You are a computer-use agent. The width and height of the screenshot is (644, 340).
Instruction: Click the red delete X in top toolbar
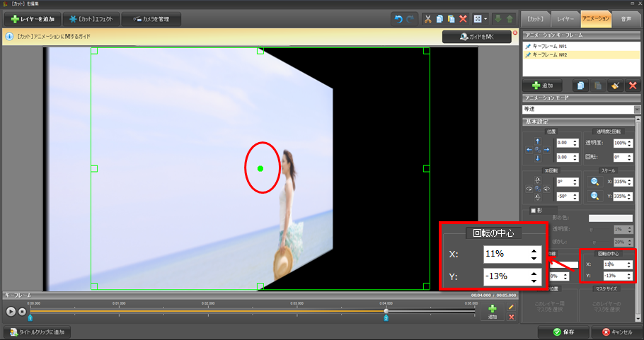463,18
